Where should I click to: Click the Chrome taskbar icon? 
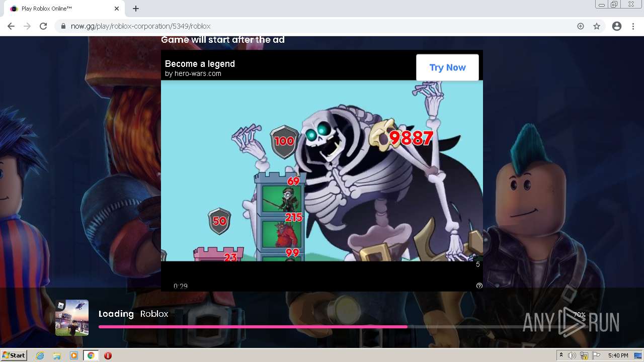click(91, 355)
